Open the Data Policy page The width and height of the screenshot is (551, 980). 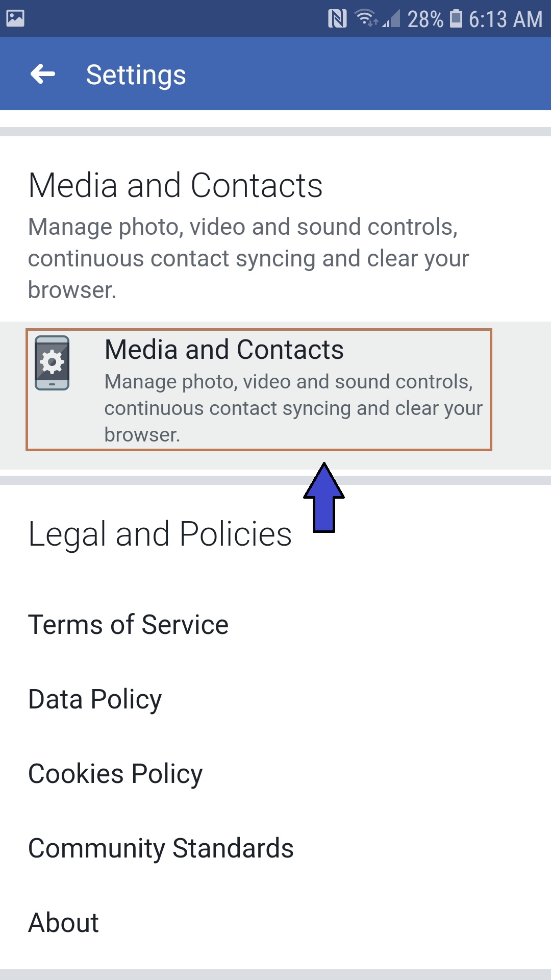click(95, 699)
